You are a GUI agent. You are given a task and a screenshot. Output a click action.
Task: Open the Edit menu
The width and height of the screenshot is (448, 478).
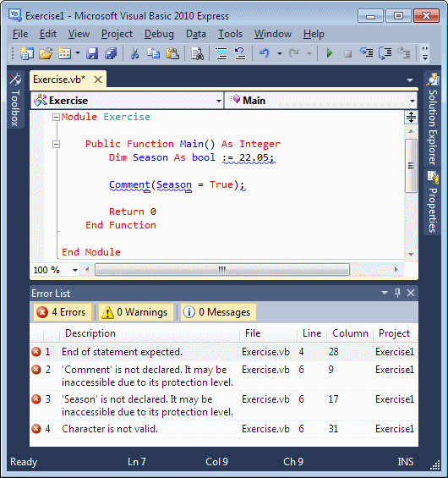coord(48,34)
